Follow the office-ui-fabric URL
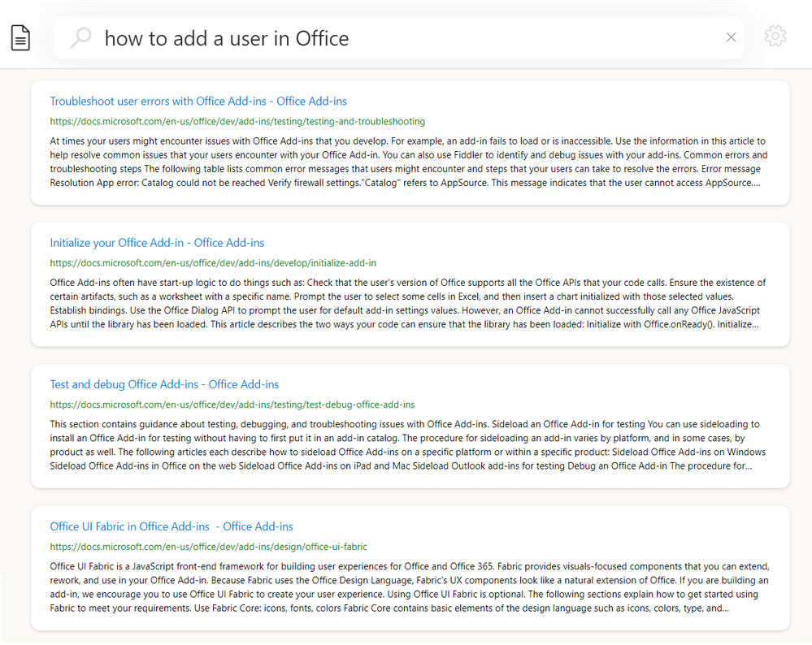 208,547
